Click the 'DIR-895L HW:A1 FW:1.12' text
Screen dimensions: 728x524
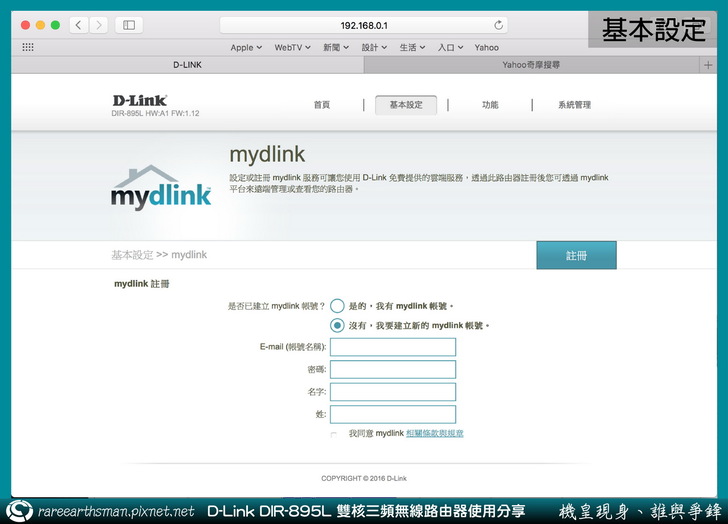click(x=155, y=113)
